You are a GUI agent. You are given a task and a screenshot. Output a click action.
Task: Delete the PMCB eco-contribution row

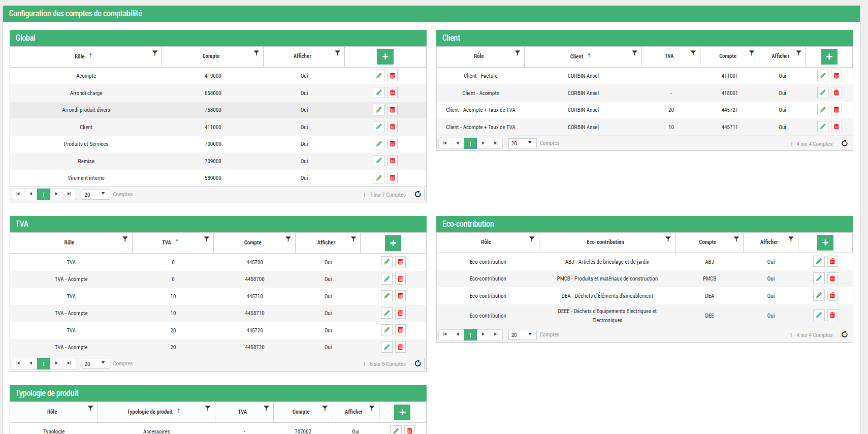[832, 278]
